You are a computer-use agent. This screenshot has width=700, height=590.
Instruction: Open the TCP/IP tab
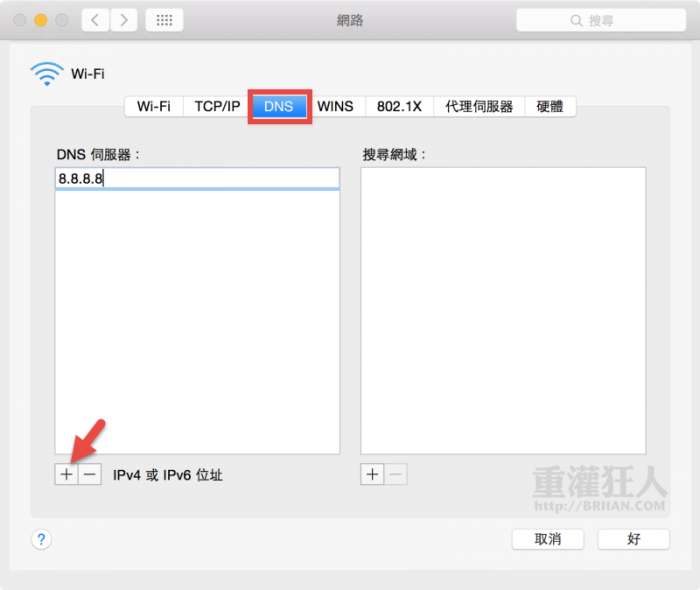pos(217,106)
